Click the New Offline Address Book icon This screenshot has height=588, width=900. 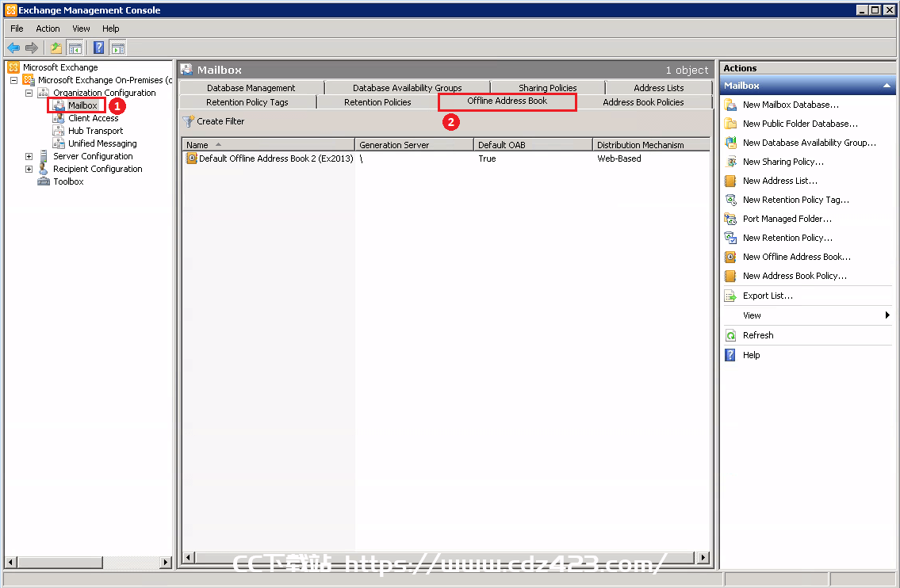coord(730,257)
